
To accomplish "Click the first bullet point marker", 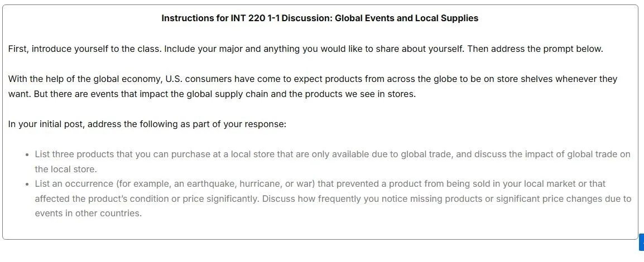I will click(x=27, y=155).
